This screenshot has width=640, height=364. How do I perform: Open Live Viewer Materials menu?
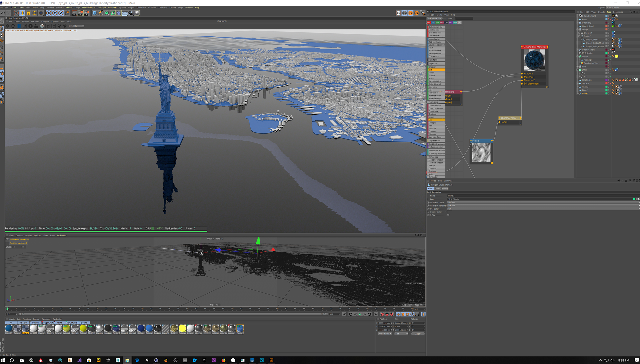point(35,21)
